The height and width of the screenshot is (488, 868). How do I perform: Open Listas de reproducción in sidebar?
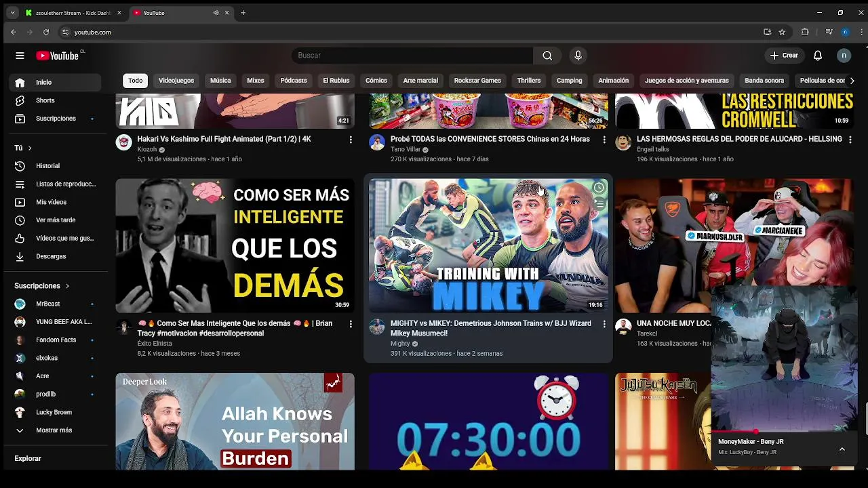(x=54, y=184)
